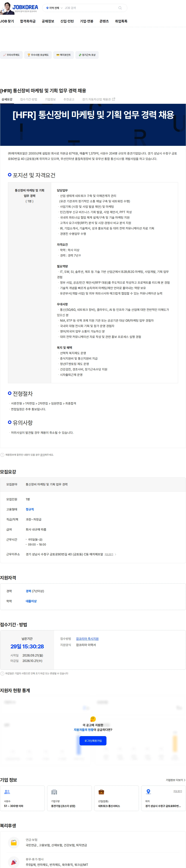186x868 pixels.
Task: Click the 문의 link under the posting
Action: click(42, 455)
